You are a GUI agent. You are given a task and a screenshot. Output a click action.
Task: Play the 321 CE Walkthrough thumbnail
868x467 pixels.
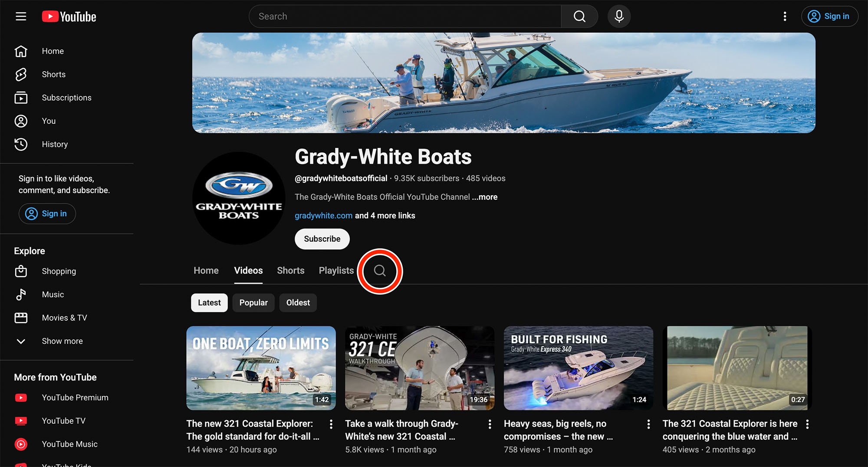420,368
